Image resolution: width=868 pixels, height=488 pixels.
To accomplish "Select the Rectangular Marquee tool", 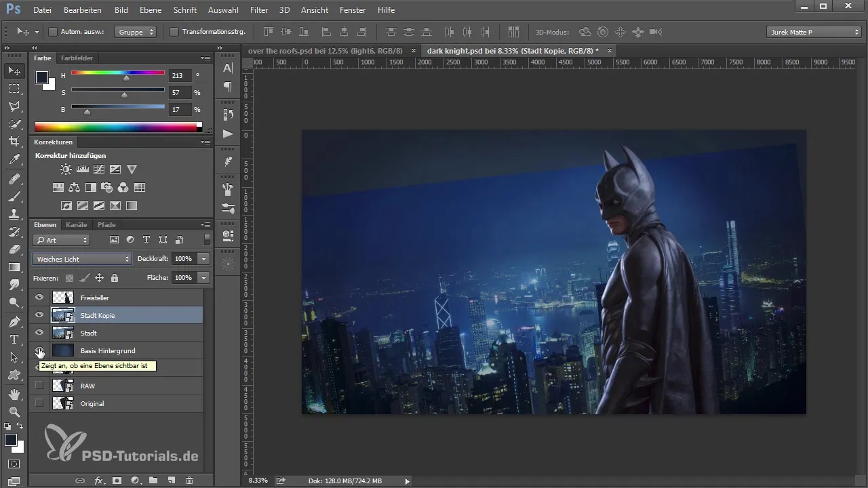I will [x=14, y=88].
